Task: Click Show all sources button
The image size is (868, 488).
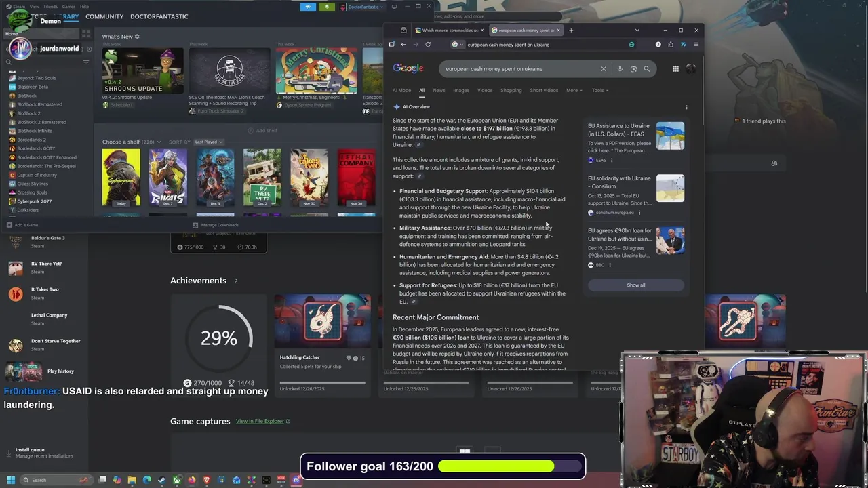Action: pos(636,285)
